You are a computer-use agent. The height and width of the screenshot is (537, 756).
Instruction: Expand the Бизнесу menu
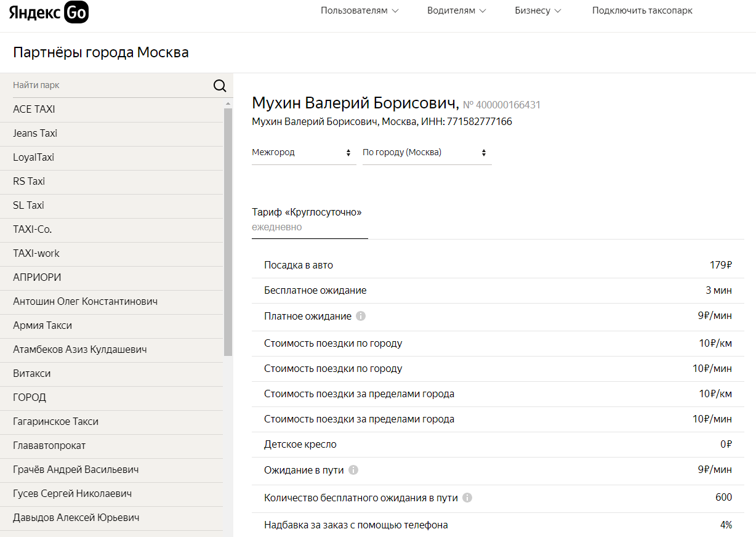tap(538, 10)
